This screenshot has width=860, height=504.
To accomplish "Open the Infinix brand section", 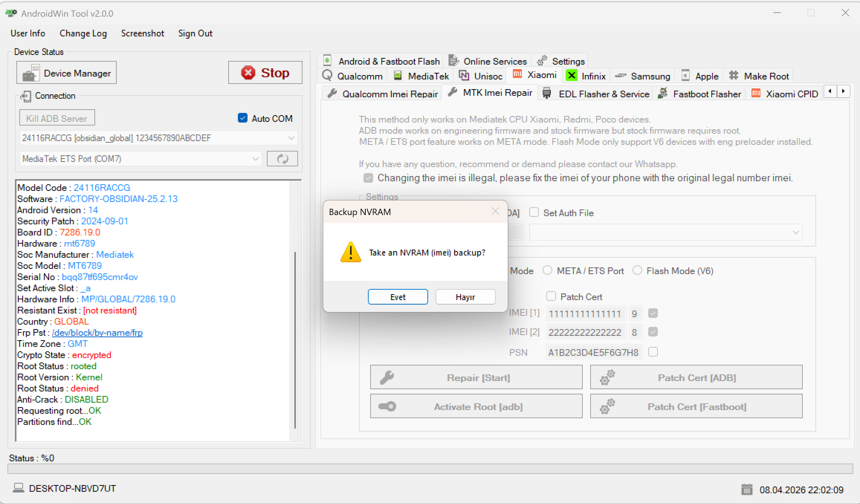I will [572, 76].
